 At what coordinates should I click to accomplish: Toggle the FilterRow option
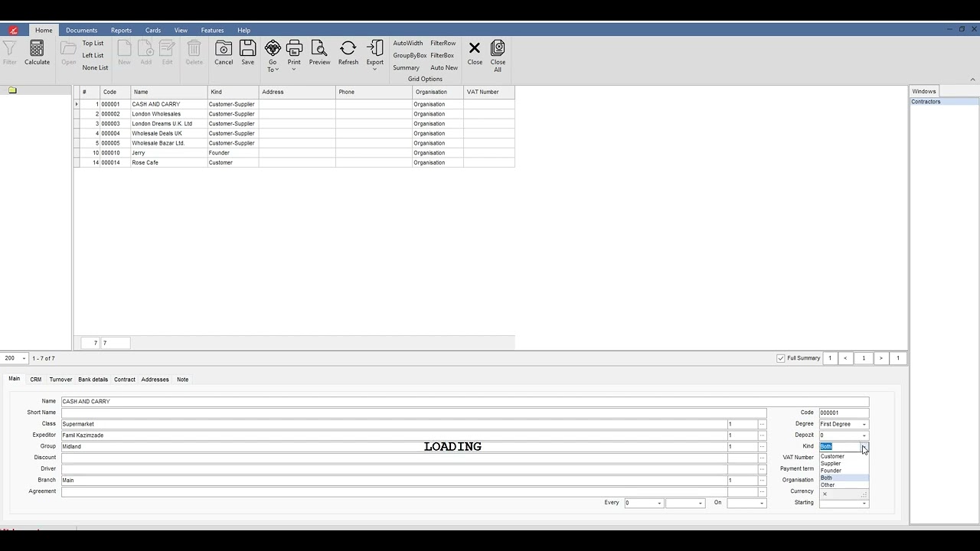pos(443,43)
